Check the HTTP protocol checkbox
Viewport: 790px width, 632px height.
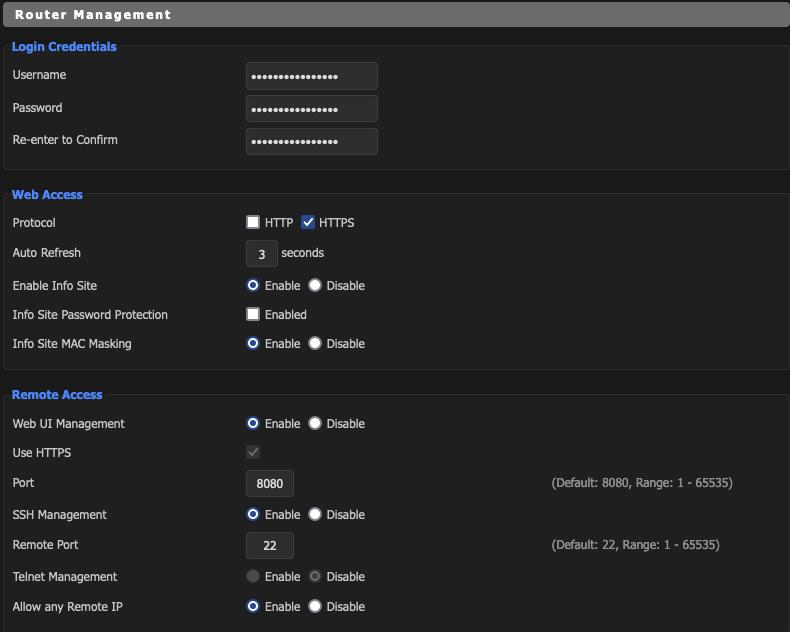click(253, 223)
